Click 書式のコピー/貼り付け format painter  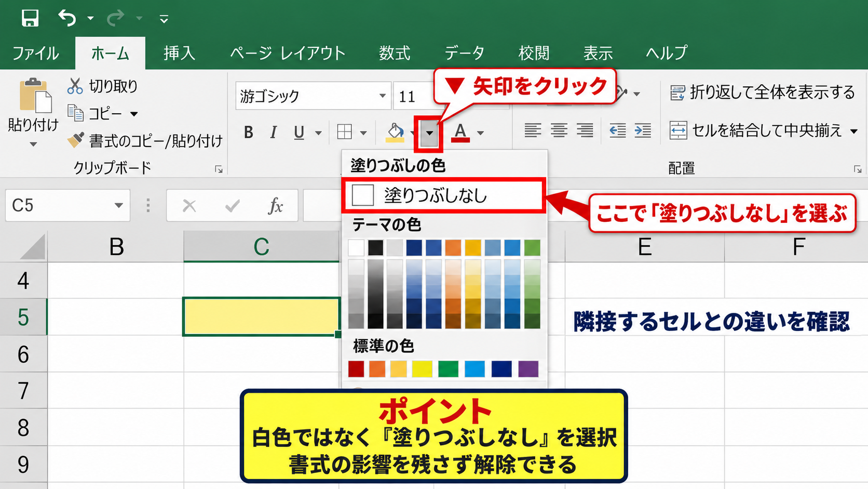(145, 140)
